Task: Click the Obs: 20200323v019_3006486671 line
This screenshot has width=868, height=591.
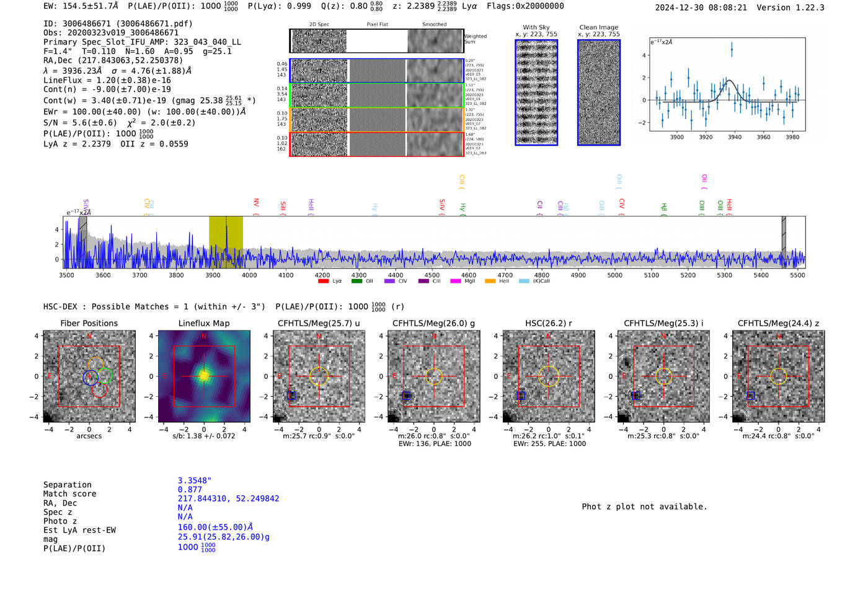Action: [x=111, y=33]
